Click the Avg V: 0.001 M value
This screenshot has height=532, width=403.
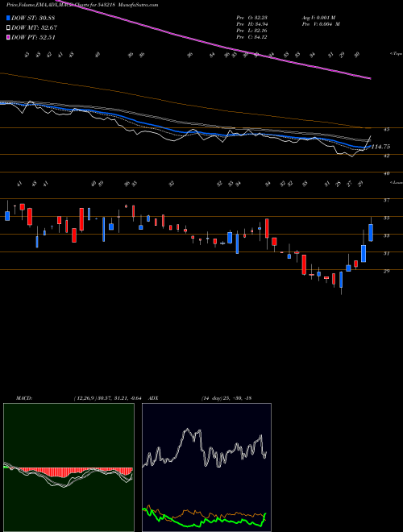pos(318,18)
